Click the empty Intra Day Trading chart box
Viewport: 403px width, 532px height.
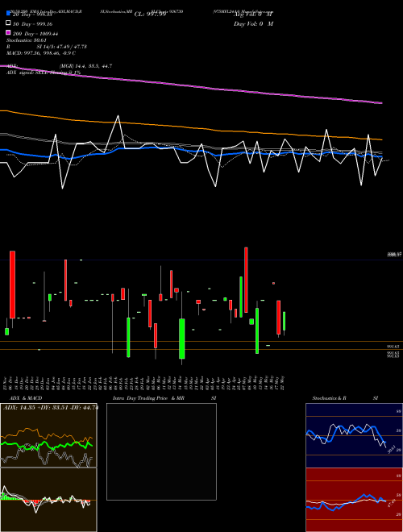161,451
